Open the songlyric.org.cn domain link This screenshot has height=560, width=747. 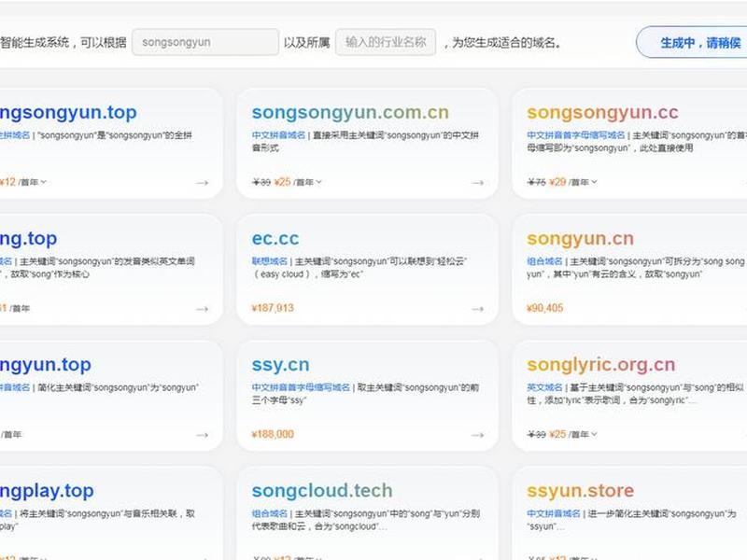[600, 365]
